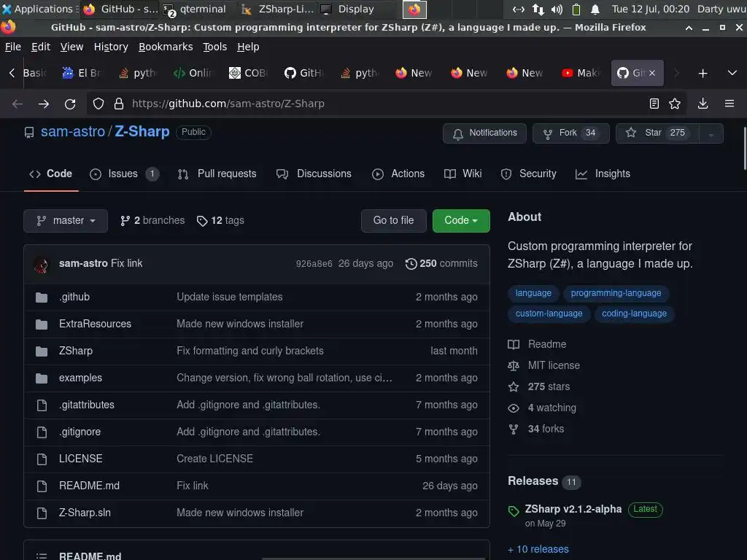Open the Wiki tab
Image resolution: width=747 pixels, height=560 pixels.
point(463,174)
